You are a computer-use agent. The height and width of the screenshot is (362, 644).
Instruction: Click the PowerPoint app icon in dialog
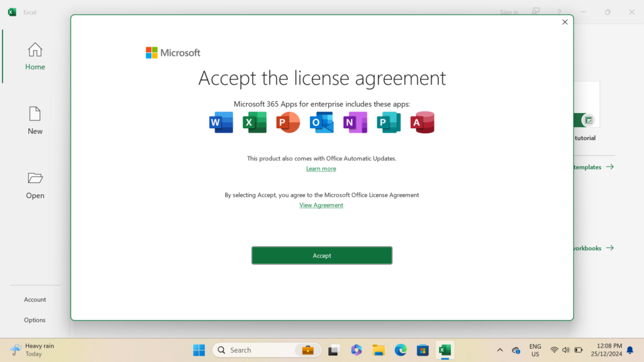(288, 123)
